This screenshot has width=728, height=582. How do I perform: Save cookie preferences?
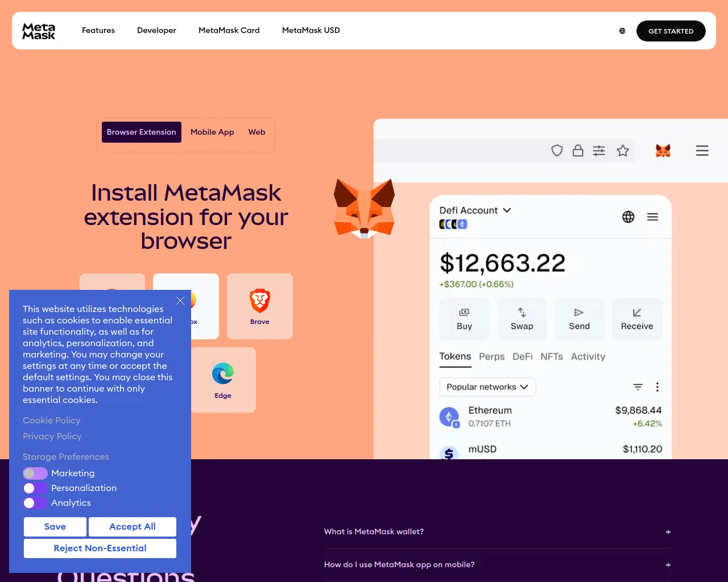click(55, 527)
